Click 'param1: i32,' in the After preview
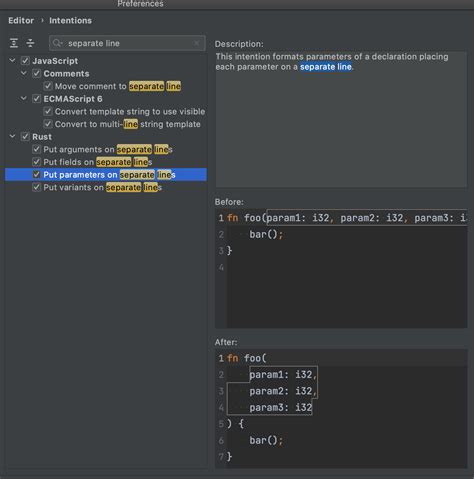Image resolution: width=474 pixels, height=479 pixels. point(283,374)
